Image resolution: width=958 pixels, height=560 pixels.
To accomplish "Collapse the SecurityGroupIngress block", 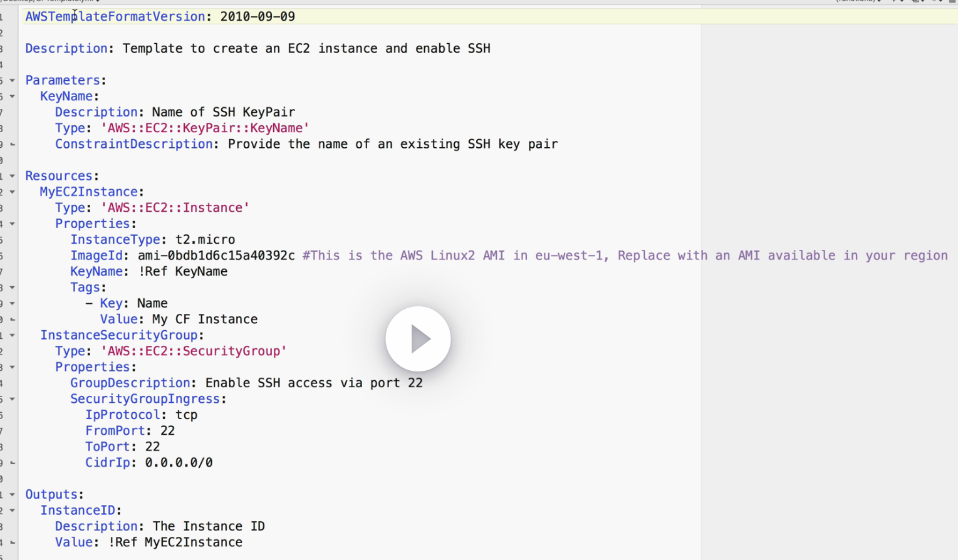I will (12, 399).
